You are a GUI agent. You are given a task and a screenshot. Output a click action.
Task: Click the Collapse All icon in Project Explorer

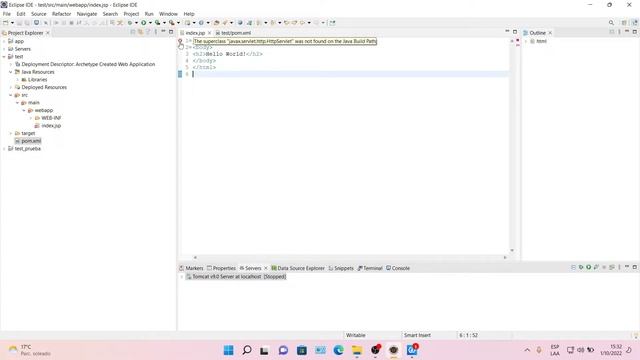tap(133, 32)
